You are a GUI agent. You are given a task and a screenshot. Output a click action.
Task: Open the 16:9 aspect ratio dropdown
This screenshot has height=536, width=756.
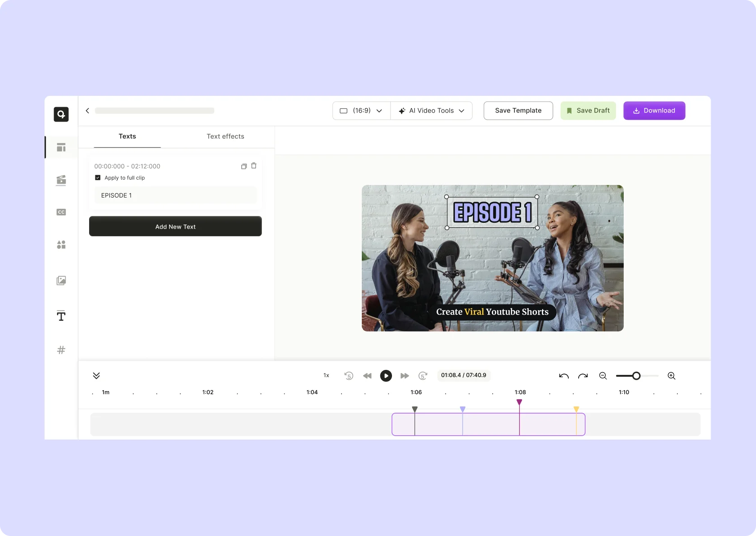tap(360, 110)
